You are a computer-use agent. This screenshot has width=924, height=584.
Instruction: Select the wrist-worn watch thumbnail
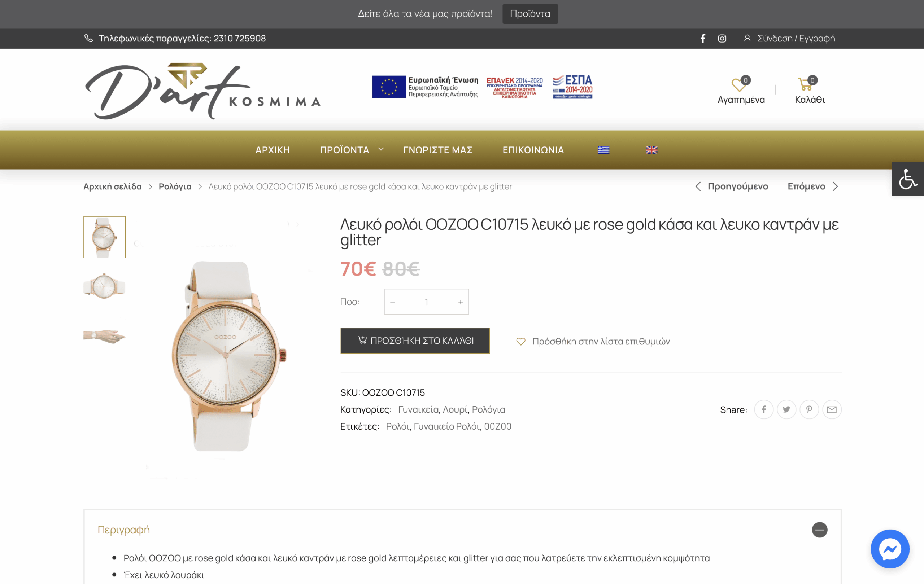[x=104, y=336]
